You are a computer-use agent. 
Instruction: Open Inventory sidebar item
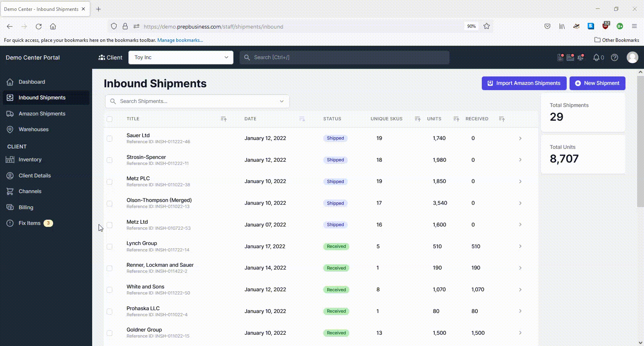(x=46, y=160)
